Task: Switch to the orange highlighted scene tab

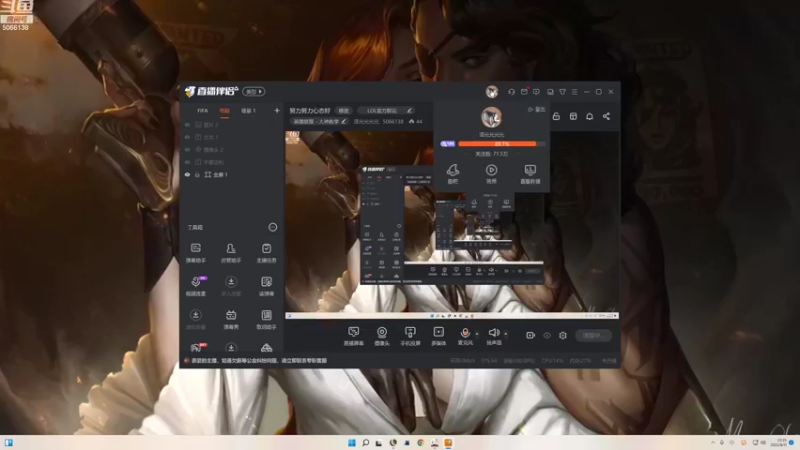Action: [x=224, y=111]
